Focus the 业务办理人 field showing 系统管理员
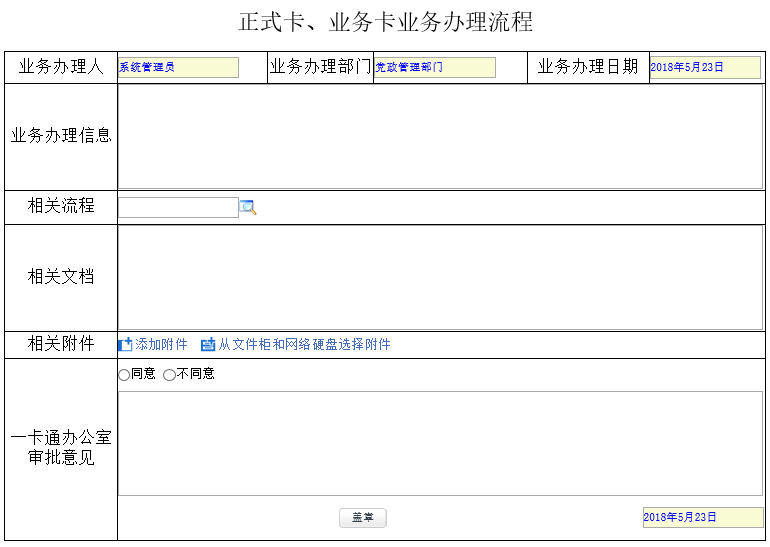 coord(178,68)
